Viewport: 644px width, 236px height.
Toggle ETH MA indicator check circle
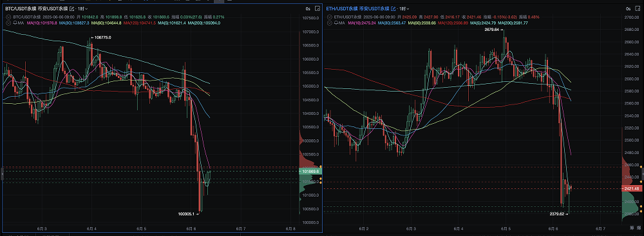tap(329, 23)
